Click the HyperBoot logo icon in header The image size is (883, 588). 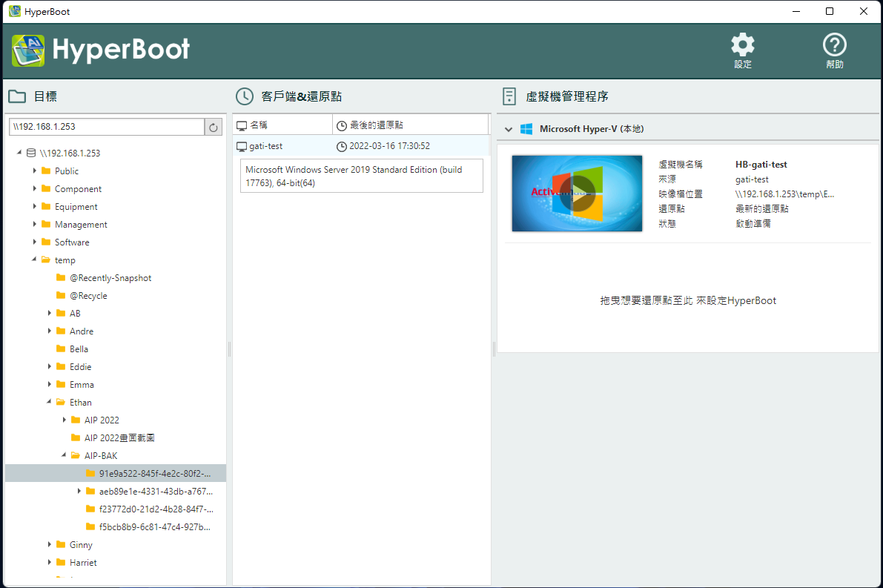[x=28, y=50]
